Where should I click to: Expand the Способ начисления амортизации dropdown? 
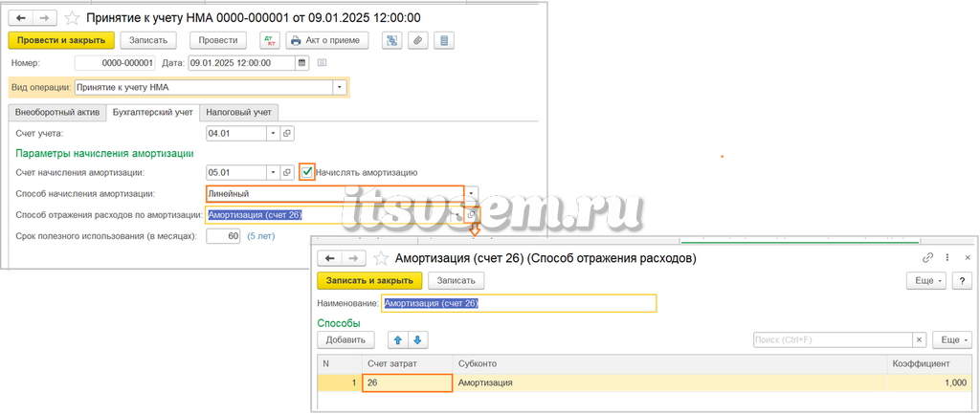coord(471,193)
